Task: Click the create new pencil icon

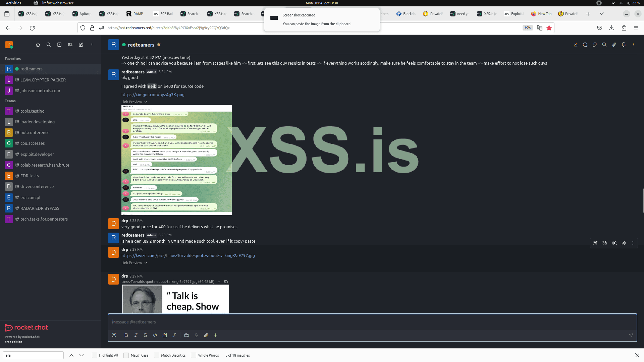Action: tap(81, 45)
